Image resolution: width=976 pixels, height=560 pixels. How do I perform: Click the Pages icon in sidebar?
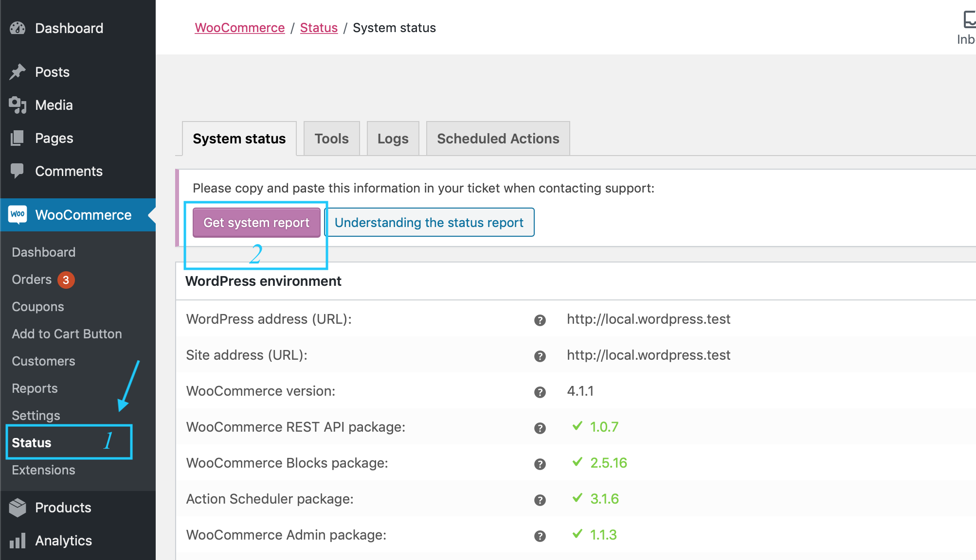click(18, 138)
